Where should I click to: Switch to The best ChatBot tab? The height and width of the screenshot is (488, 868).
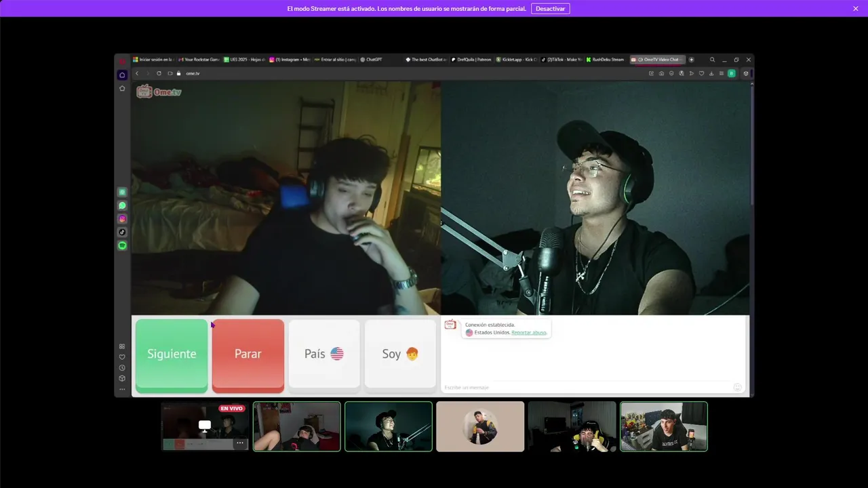[x=426, y=60]
